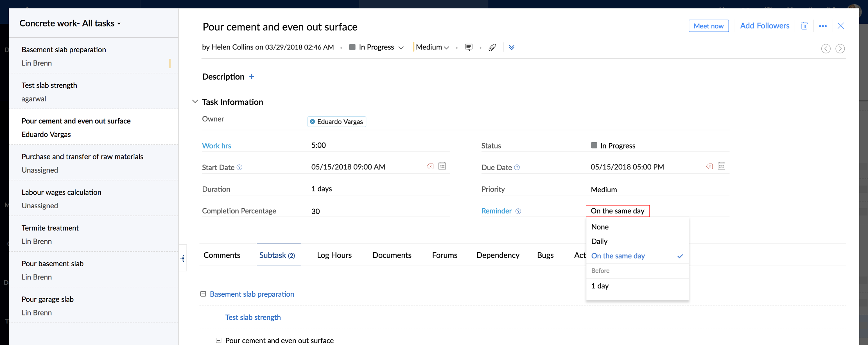Image resolution: width=868 pixels, height=345 pixels.
Task: Select the Termite treatment task
Action: 93,234
